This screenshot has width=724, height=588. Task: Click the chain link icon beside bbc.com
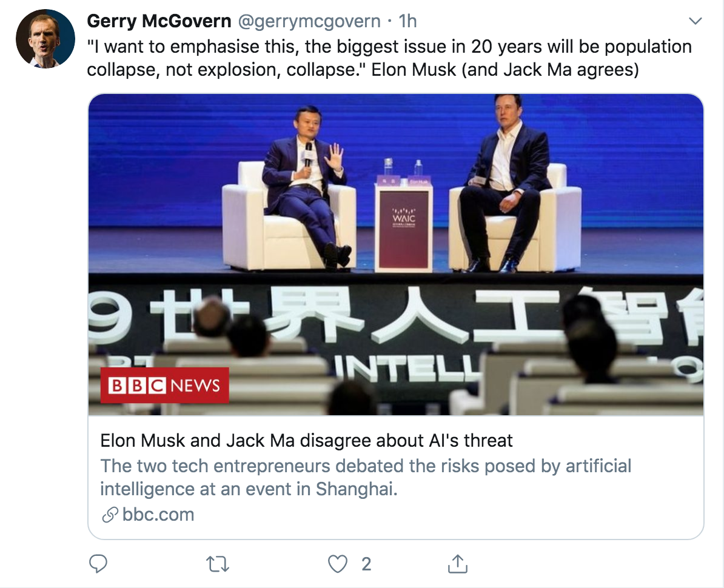coord(110,515)
